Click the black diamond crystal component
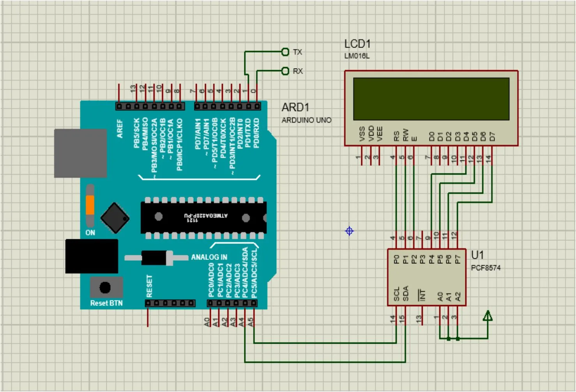 (x=115, y=218)
